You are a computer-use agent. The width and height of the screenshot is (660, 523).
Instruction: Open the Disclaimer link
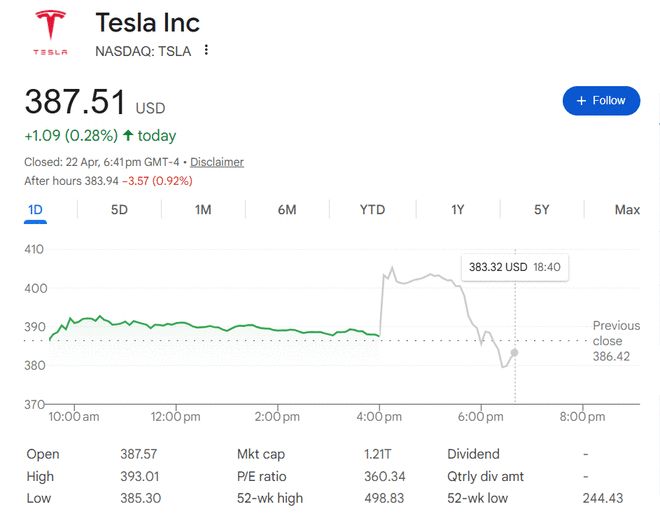click(217, 162)
